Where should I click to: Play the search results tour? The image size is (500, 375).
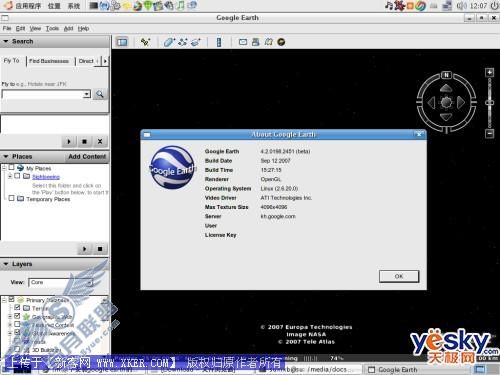click(69, 141)
